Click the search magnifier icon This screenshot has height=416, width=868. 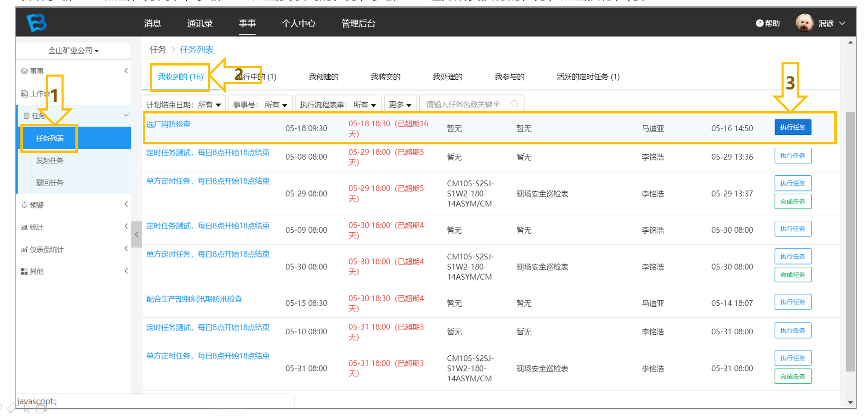(515, 104)
